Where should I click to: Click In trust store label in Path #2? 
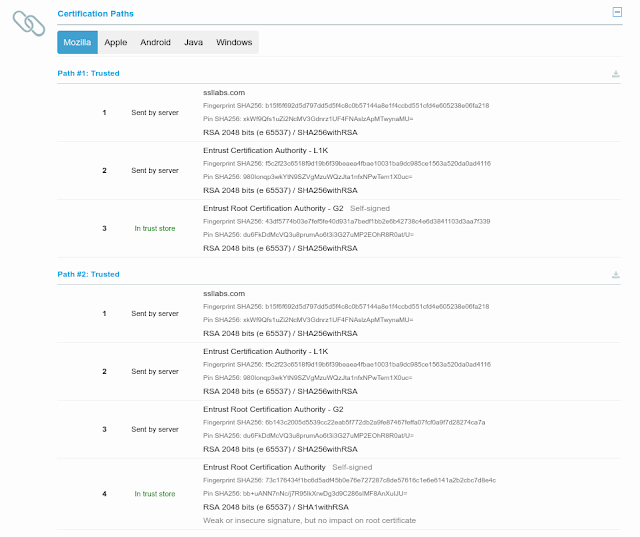[x=155, y=494]
